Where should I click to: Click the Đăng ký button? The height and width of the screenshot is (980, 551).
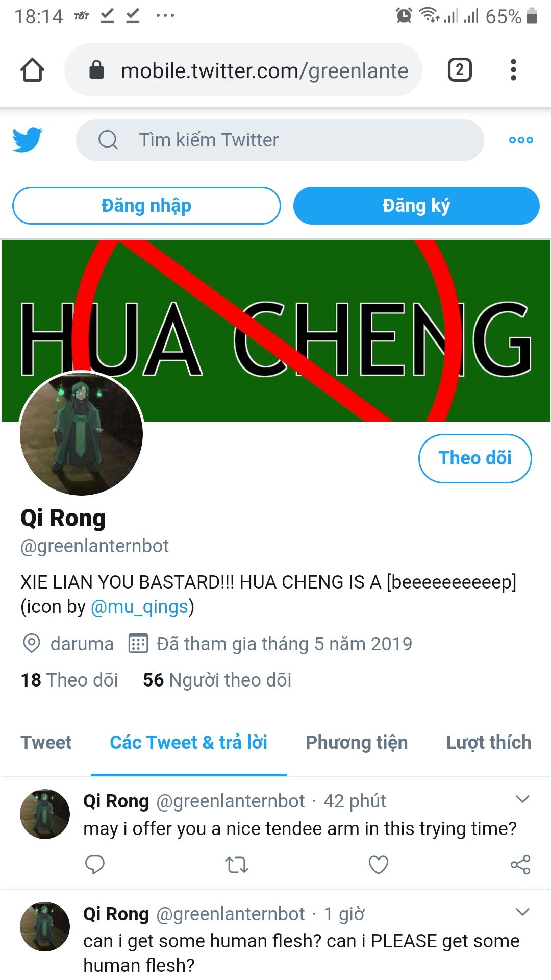[x=416, y=206]
